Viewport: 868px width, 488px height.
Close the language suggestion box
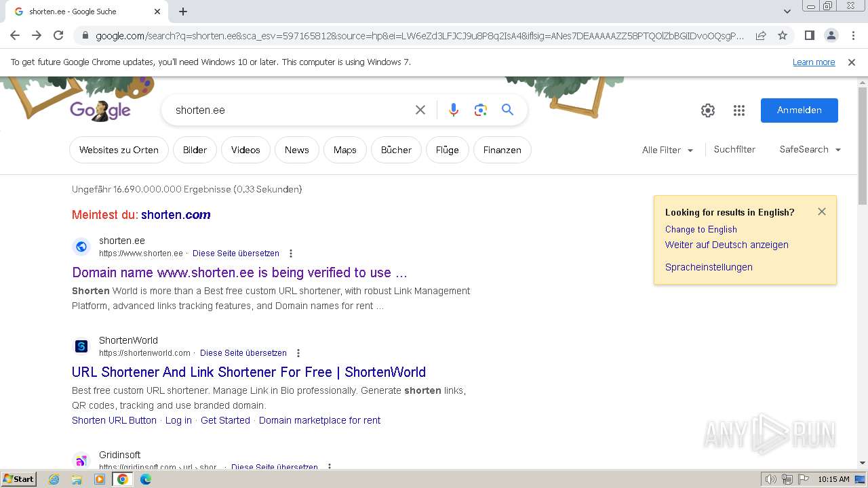tap(822, 211)
